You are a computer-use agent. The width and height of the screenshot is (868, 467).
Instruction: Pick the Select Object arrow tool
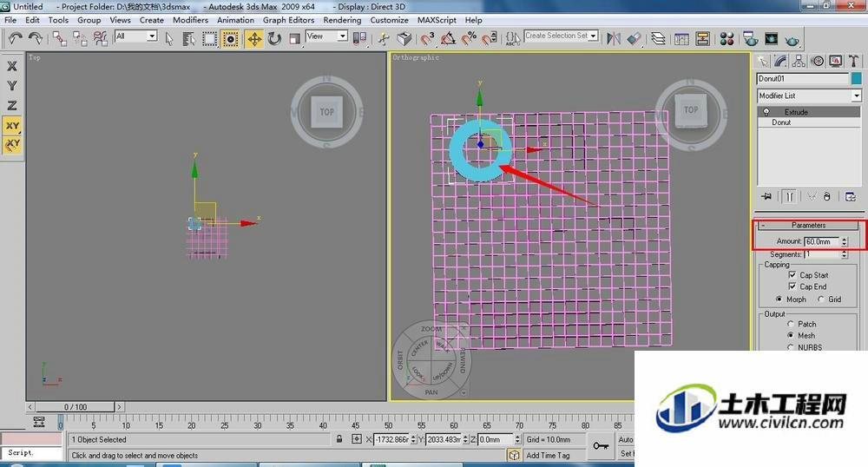click(169, 38)
